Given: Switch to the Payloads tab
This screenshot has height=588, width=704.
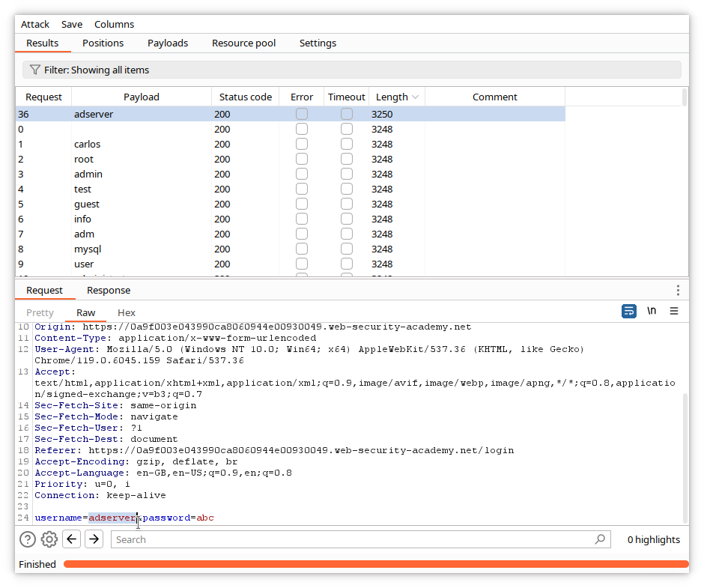Looking at the screenshot, I should click(168, 43).
